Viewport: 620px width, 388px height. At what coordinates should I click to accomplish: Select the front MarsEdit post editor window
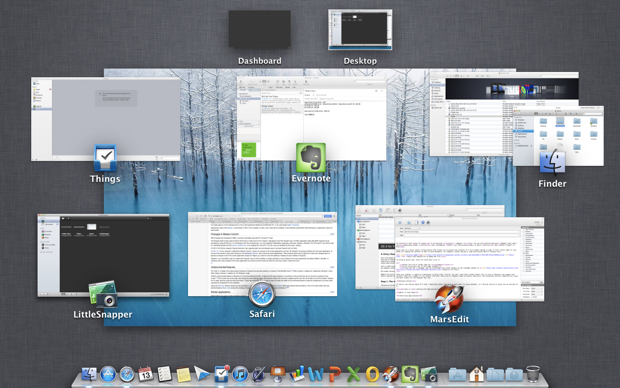[469, 259]
